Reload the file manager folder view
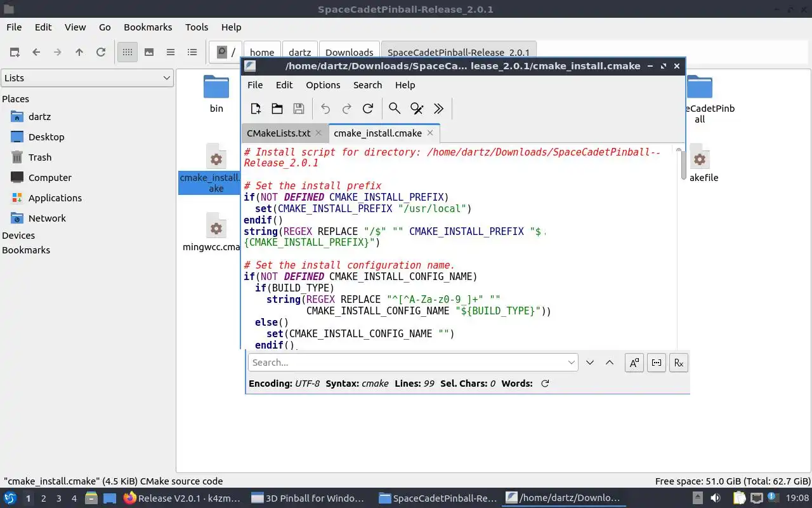This screenshot has width=812, height=508. click(x=101, y=52)
